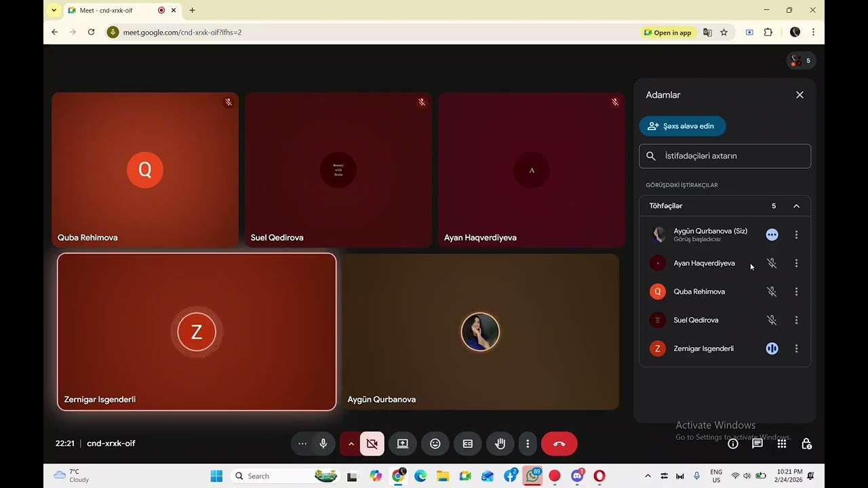Select Zernigar Isgenderli's video tile
This screenshot has height=488, width=868.
pyautogui.click(x=197, y=332)
